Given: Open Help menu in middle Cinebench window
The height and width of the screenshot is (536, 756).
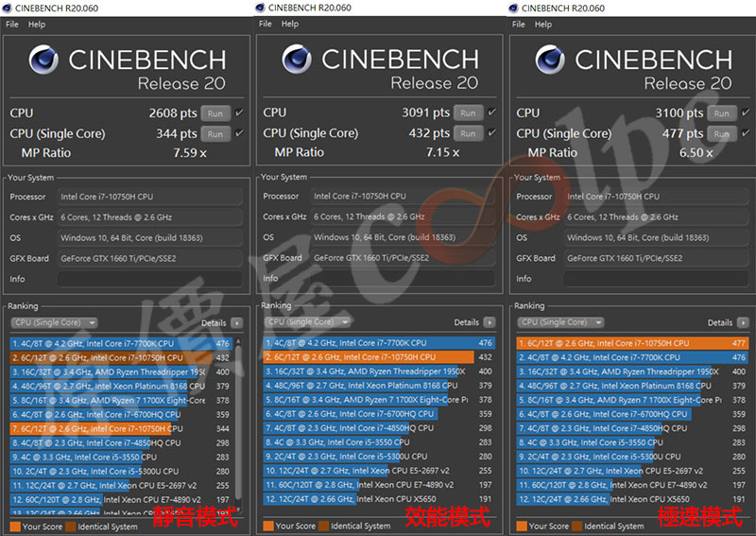Looking at the screenshot, I should (290, 24).
